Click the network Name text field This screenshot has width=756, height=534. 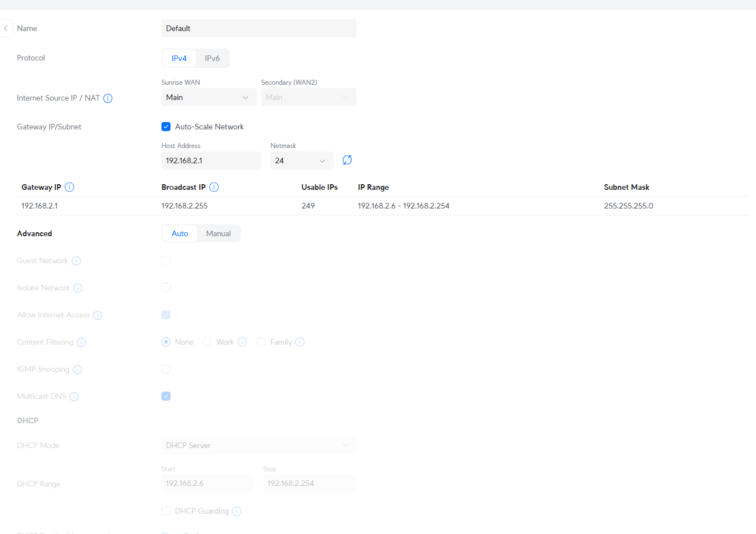258,28
